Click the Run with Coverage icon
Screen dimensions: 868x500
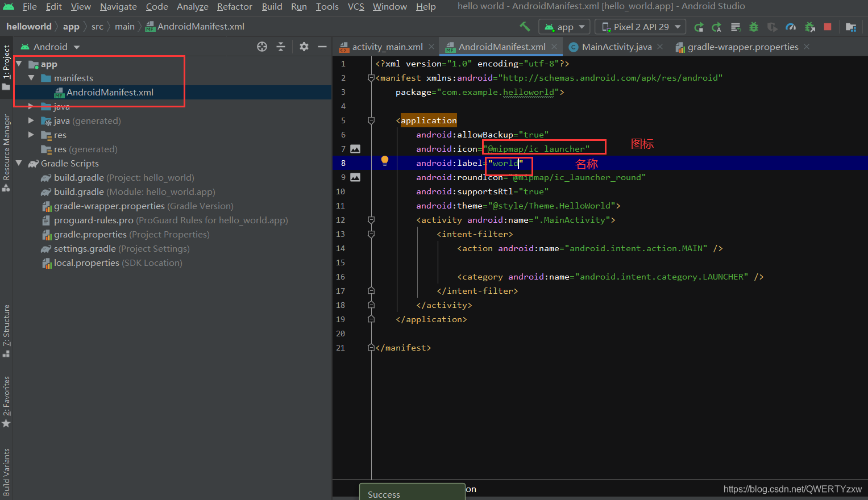pos(772,27)
